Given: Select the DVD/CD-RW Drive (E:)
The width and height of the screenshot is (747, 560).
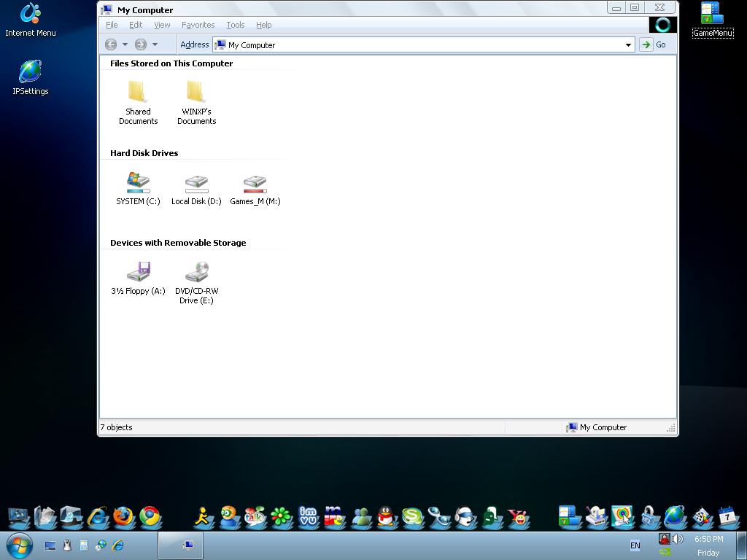Looking at the screenshot, I should (x=196, y=283).
